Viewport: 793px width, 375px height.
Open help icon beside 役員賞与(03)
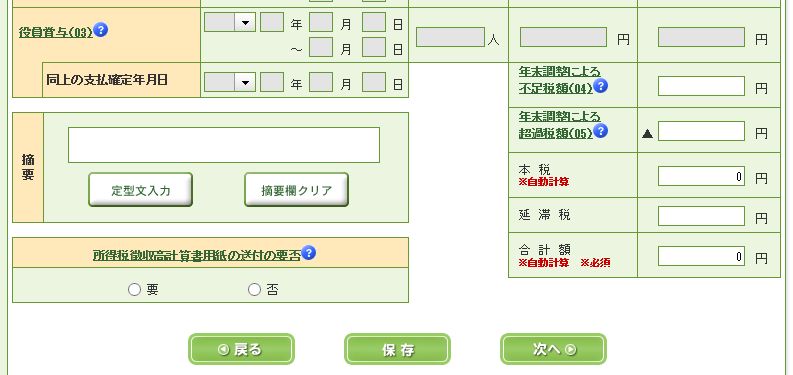[x=101, y=30]
